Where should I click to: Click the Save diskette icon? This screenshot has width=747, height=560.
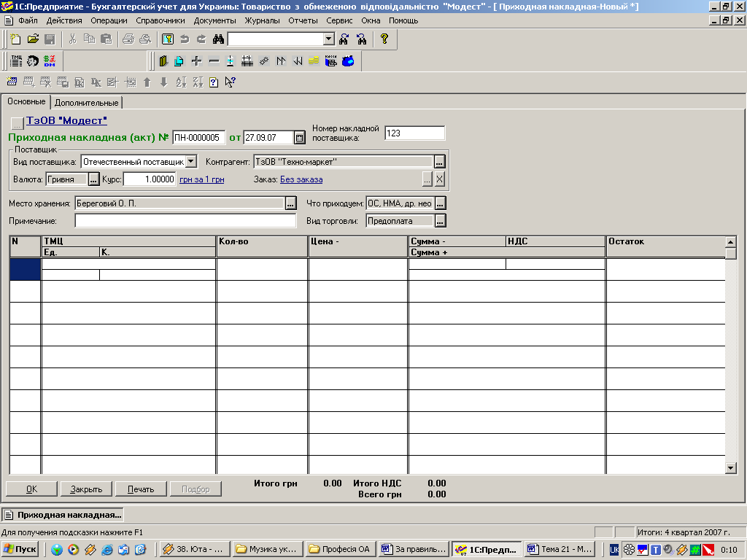50,39
